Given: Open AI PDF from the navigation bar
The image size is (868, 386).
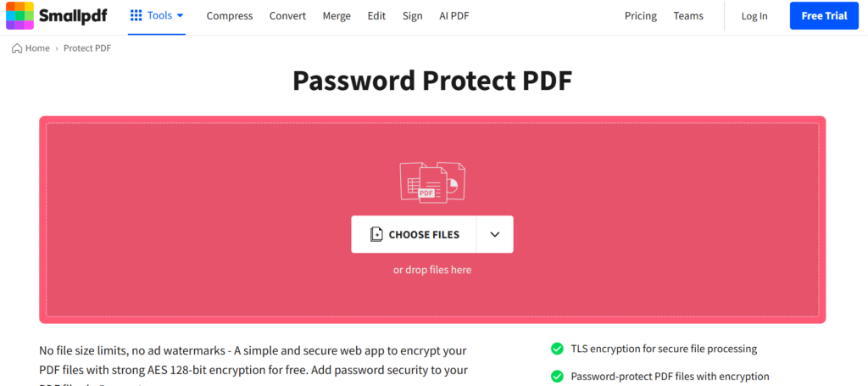Looking at the screenshot, I should coord(454,16).
